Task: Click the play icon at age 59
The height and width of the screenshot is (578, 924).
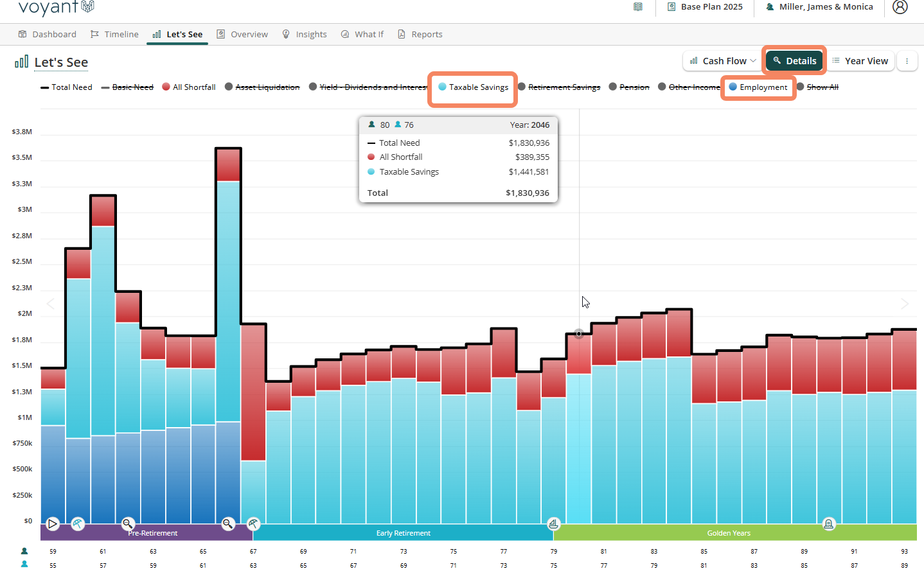Action: (53, 523)
